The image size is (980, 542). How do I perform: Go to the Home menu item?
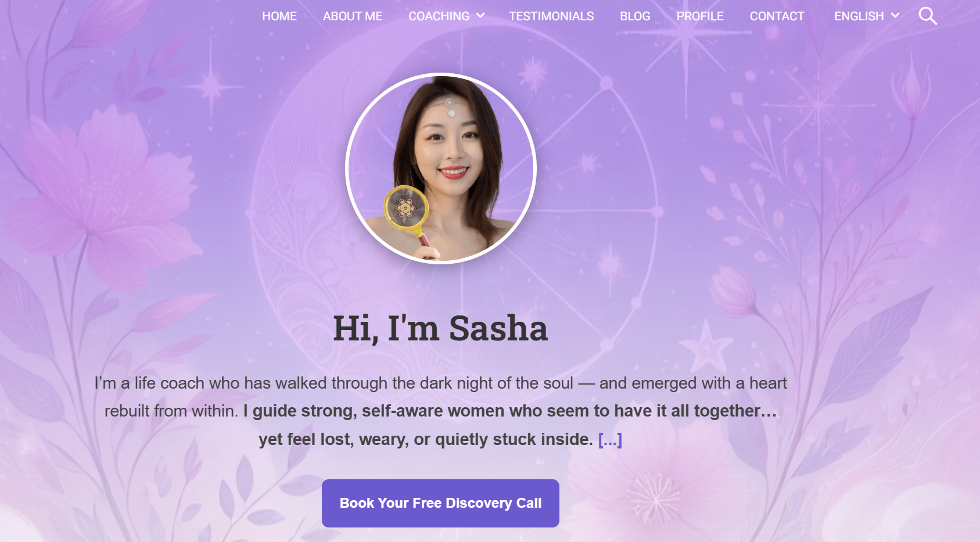pyautogui.click(x=279, y=16)
